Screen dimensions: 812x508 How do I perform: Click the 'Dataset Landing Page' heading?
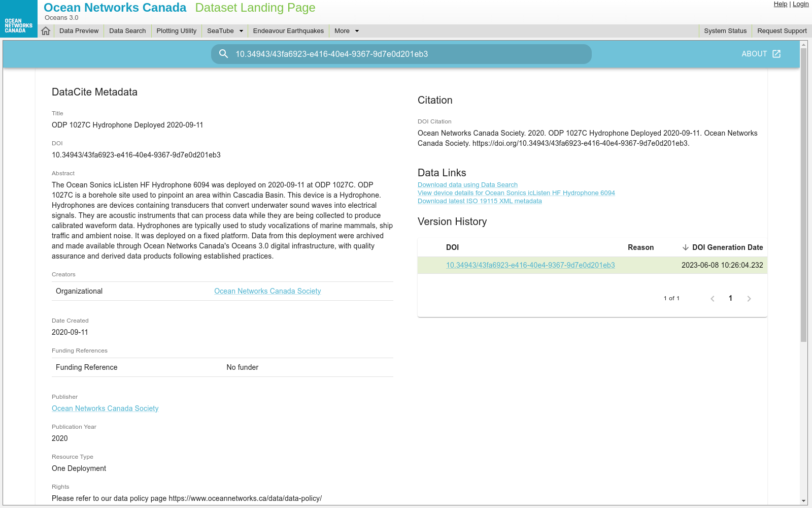(x=255, y=8)
